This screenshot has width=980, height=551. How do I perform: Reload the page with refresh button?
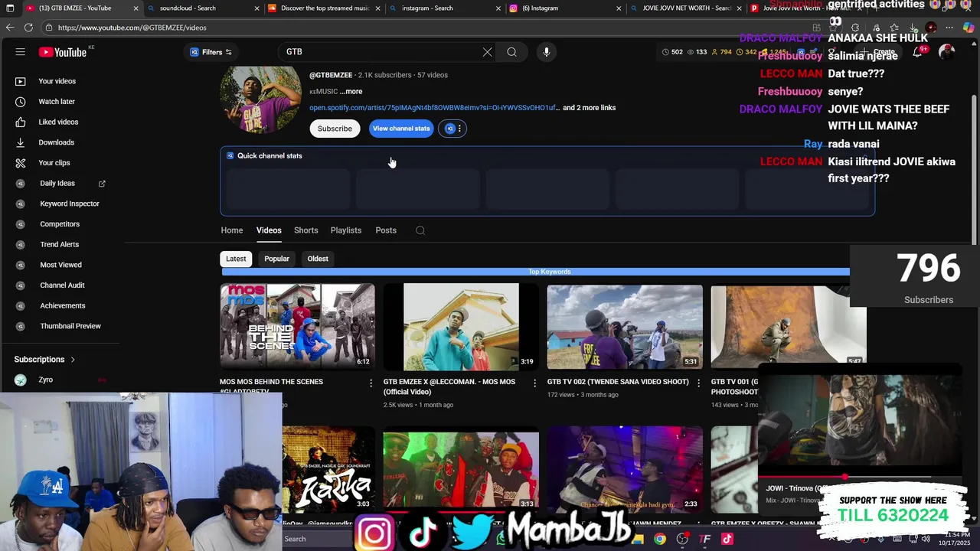tap(28, 28)
